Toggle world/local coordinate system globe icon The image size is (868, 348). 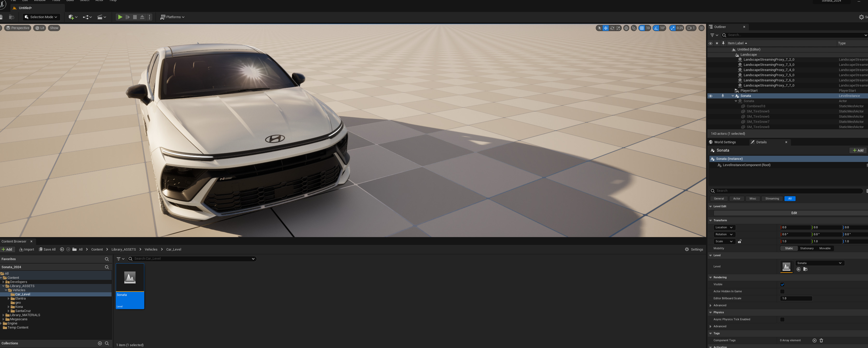click(626, 28)
